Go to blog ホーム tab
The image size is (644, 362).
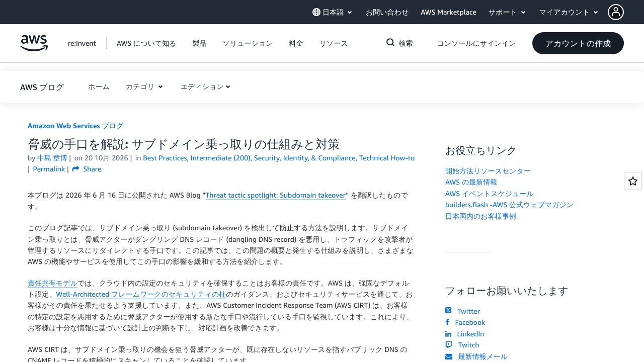(99, 86)
